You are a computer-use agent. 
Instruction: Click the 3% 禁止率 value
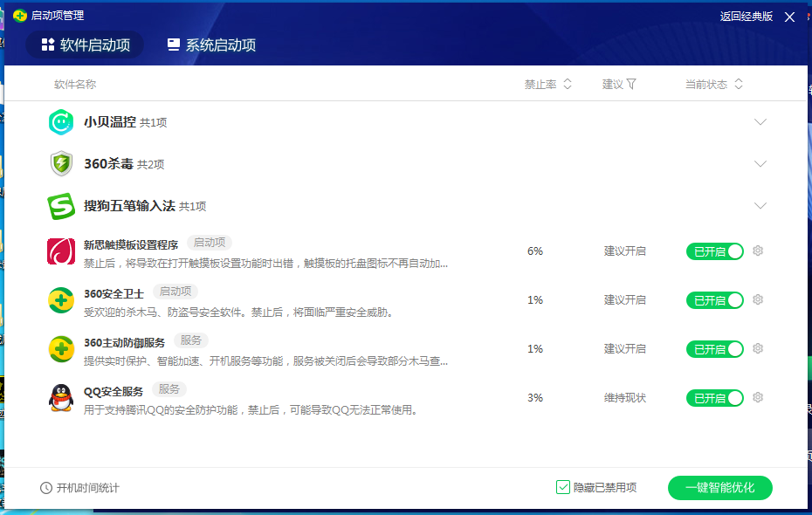click(535, 398)
